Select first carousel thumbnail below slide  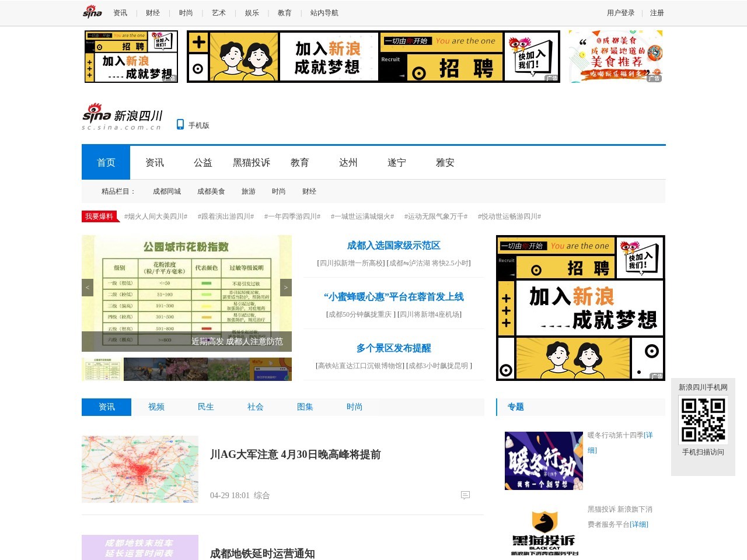point(102,369)
